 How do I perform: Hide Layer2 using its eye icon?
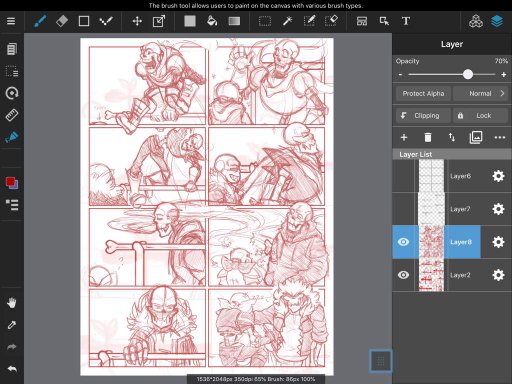[403, 275]
